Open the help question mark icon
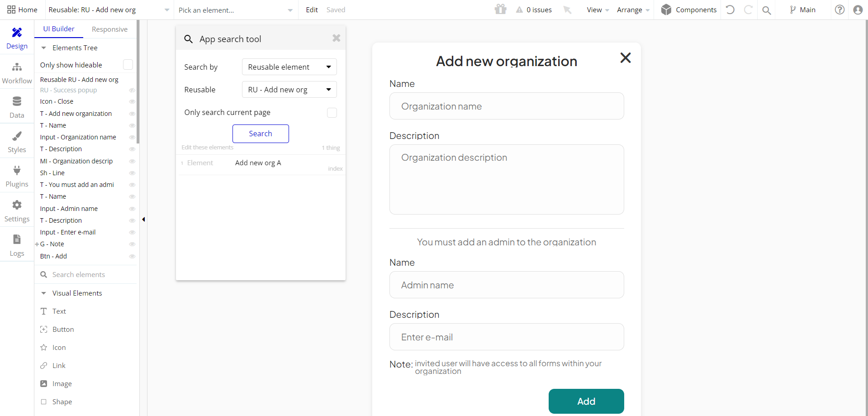Viewport: 868px width, 416px height. [840, 10]
